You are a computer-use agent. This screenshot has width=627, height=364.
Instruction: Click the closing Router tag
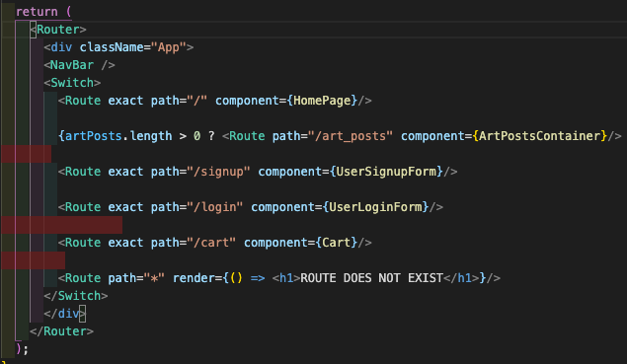click(61, 331)
